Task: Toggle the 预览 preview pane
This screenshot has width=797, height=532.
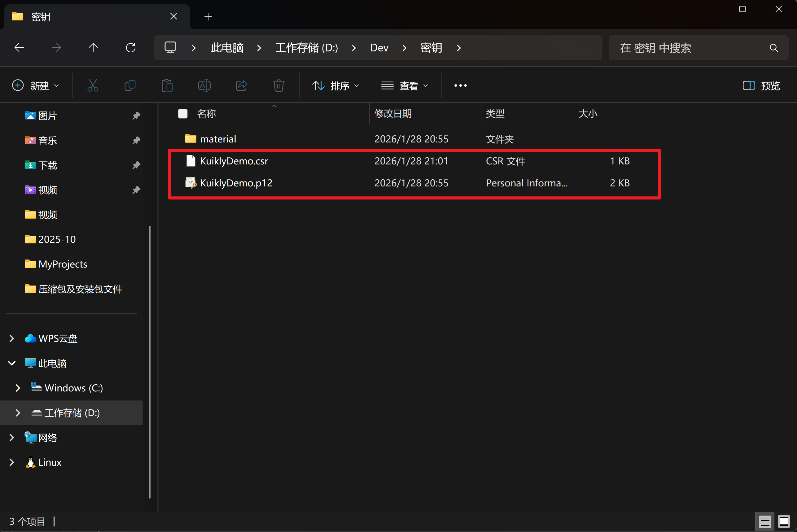Action: point(761,85)
